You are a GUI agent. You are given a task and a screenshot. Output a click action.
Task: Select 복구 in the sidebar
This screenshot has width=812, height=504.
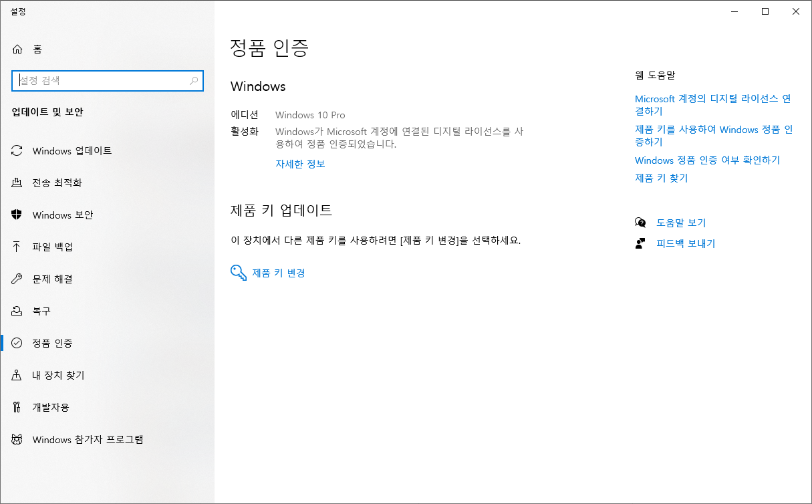coord(108,311)
